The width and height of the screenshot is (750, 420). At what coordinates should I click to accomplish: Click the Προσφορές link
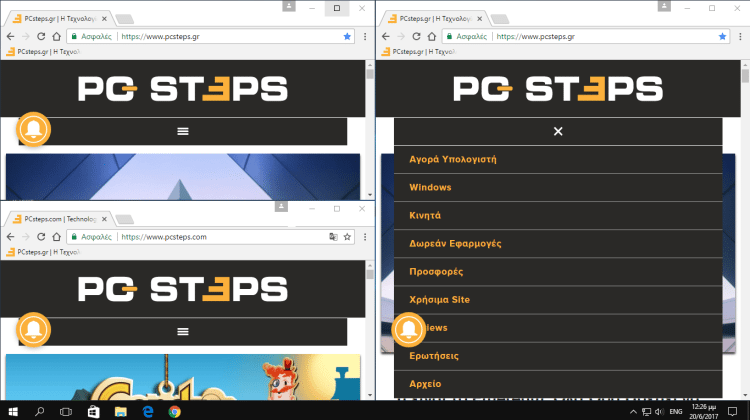[x=436, y=271]
